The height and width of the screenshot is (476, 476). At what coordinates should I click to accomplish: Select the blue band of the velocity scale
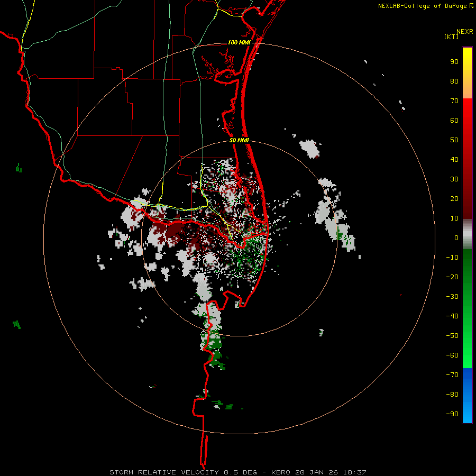(467, 396)
